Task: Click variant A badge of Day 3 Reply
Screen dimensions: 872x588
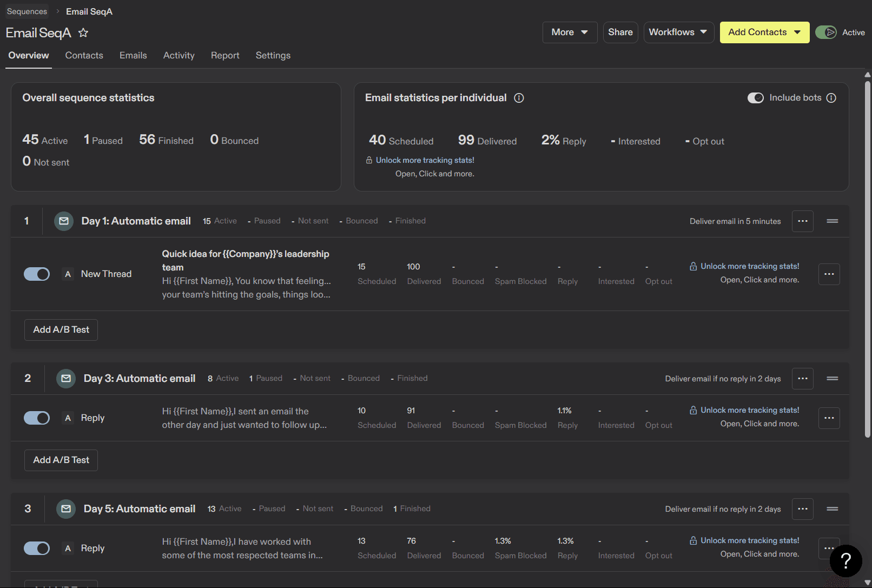Action: 68,418
